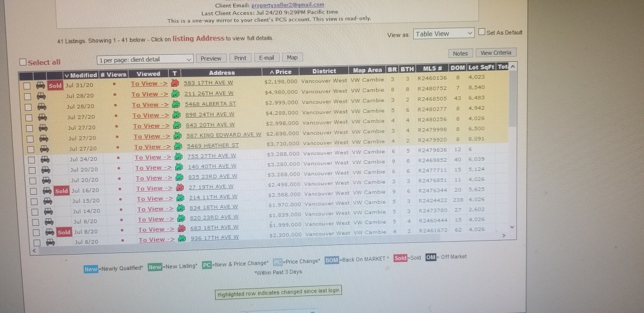This screenshot has width=644, height=313.
Task: Sort by the Modified column header
Action: (x=80, y=75)
